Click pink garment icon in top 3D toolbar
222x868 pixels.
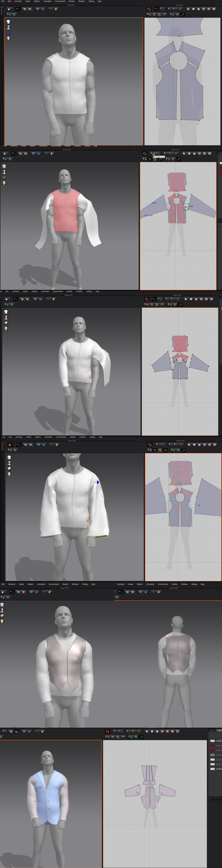[x=30, y=9]
